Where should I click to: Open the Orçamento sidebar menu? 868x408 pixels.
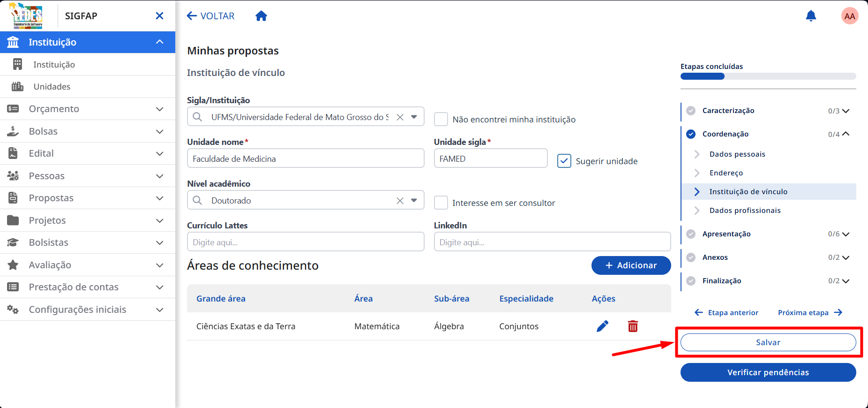(x=88, y=109)
